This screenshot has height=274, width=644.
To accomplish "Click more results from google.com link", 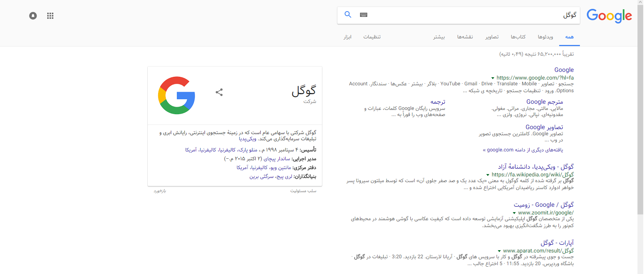I will pos(523,150).
